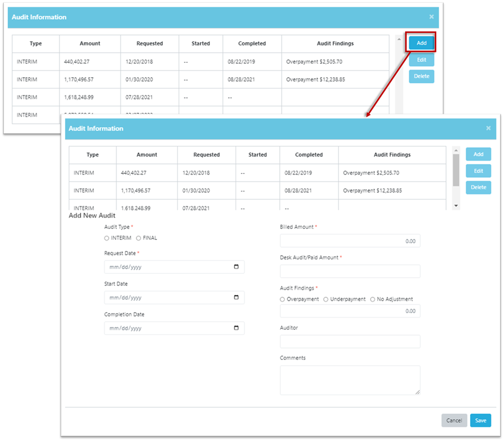Viewport: 504px width, 441px height.
Task: Click into the Comments text area
Action: point(350,380)
